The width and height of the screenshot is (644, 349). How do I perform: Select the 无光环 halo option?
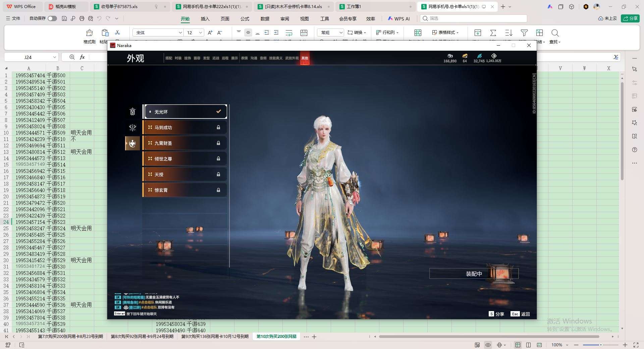pyautogui.click(x=185, y=112)
